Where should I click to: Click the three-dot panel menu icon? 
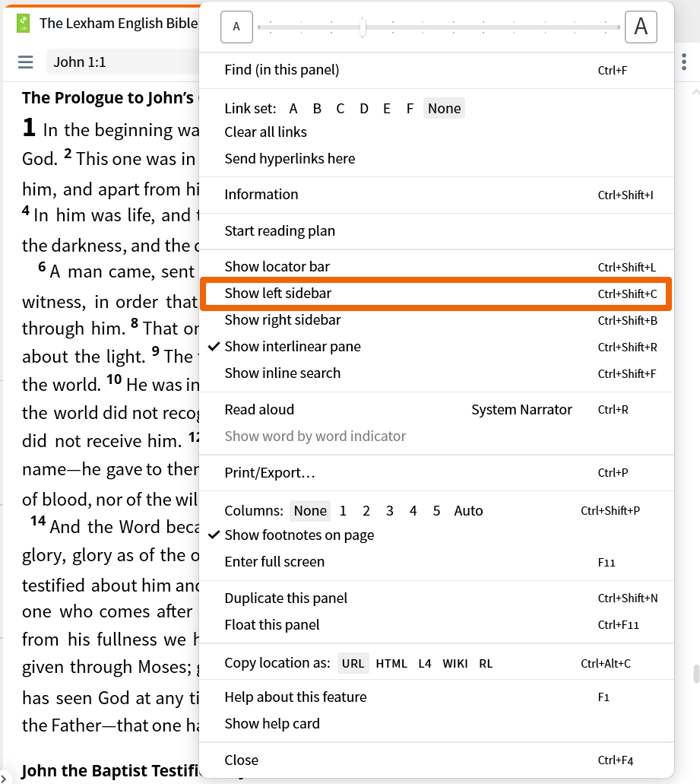pos(684,62)
